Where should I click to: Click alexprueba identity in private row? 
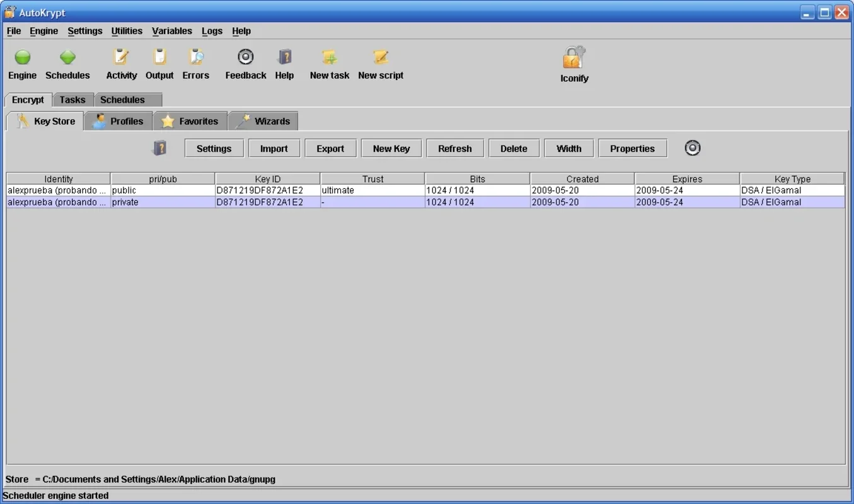59,202
